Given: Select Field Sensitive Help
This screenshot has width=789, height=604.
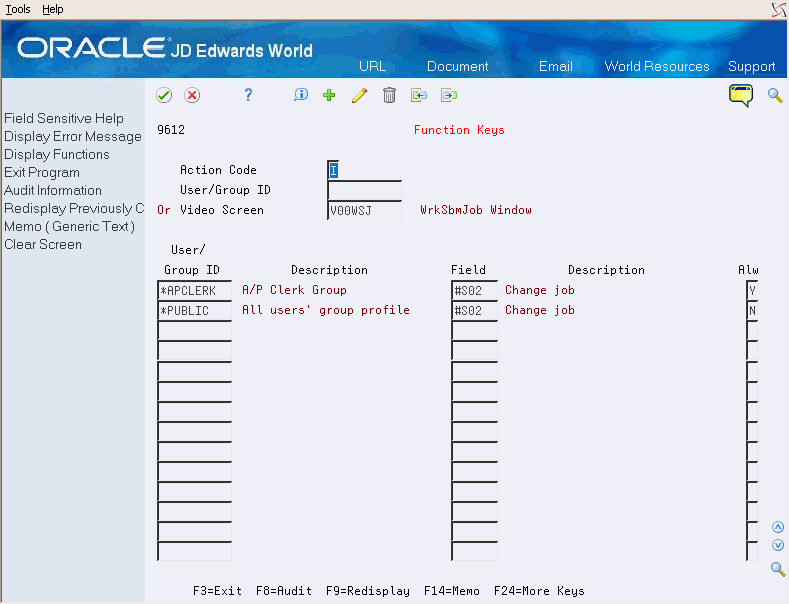Looking at the screenshot, I should coord(64,118).
